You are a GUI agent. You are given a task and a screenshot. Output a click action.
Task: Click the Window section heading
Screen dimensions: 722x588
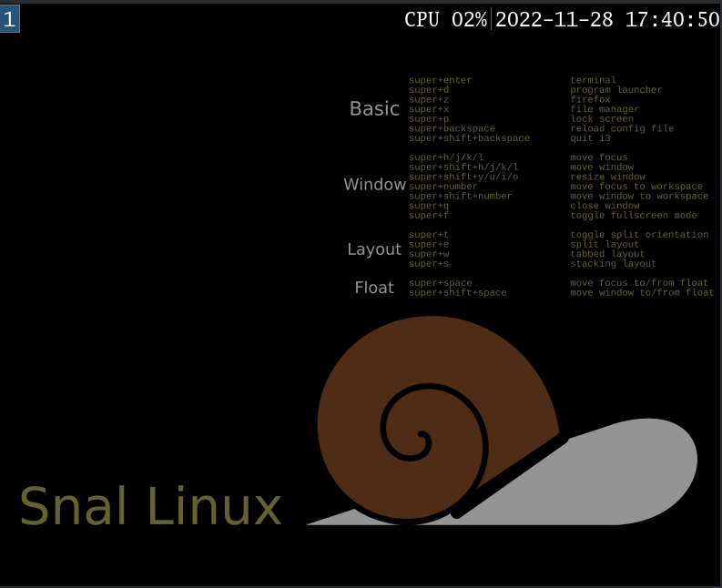click(374, 185)
